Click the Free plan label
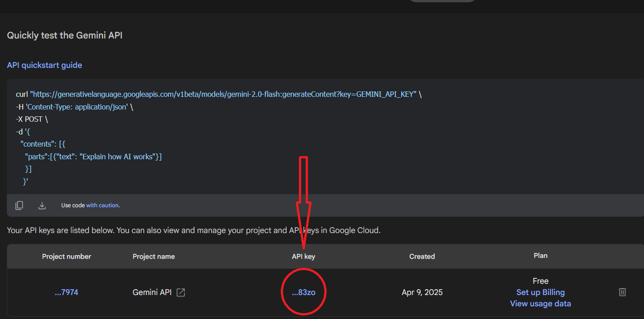Image resolution: width=644 pixels, height=319 pixels. pos(540,281)
